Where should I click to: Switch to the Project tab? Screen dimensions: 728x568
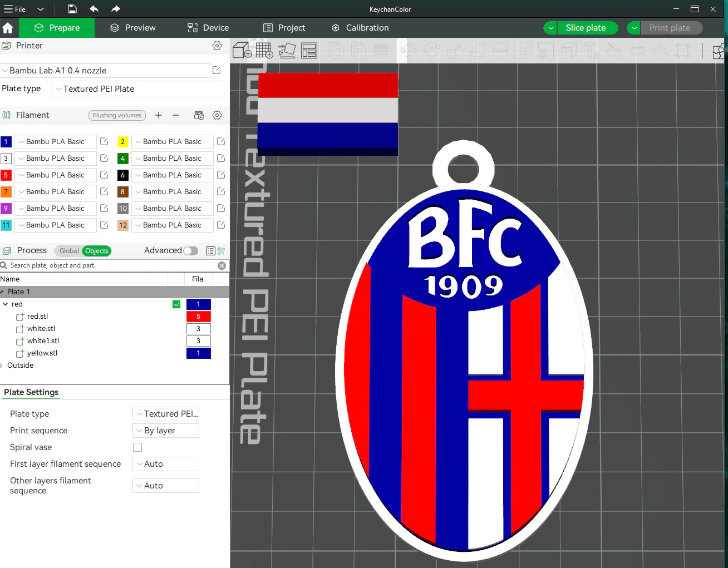284,28
